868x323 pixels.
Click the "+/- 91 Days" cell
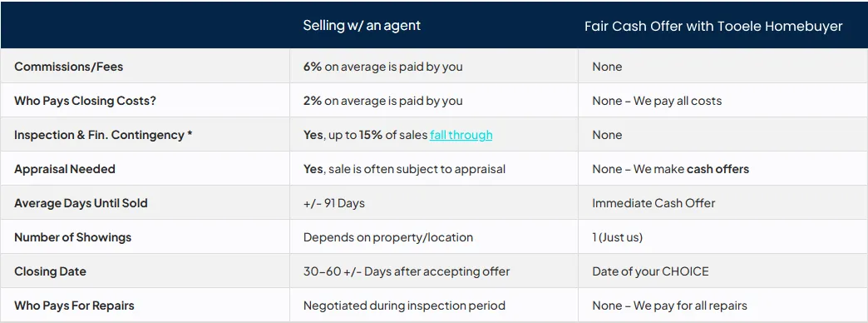[x=333, y=203]
